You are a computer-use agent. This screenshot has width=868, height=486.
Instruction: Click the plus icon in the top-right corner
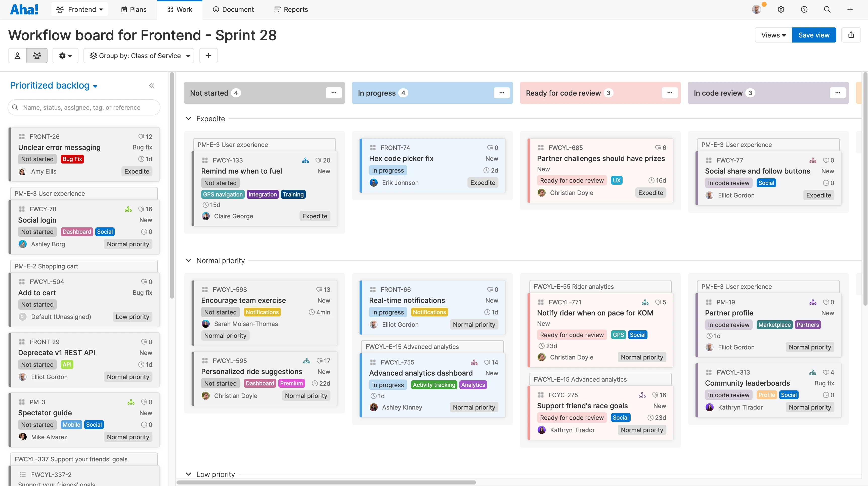[x=850, y=9]
